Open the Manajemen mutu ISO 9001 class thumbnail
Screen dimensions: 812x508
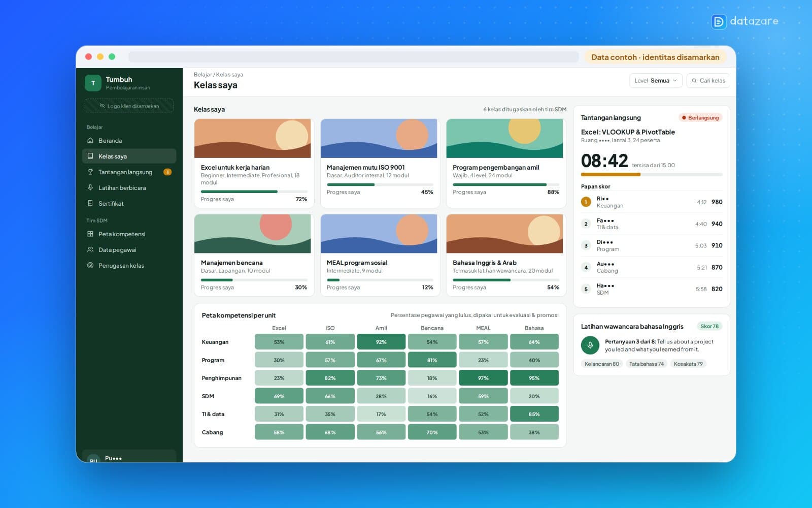coord(379,138)
